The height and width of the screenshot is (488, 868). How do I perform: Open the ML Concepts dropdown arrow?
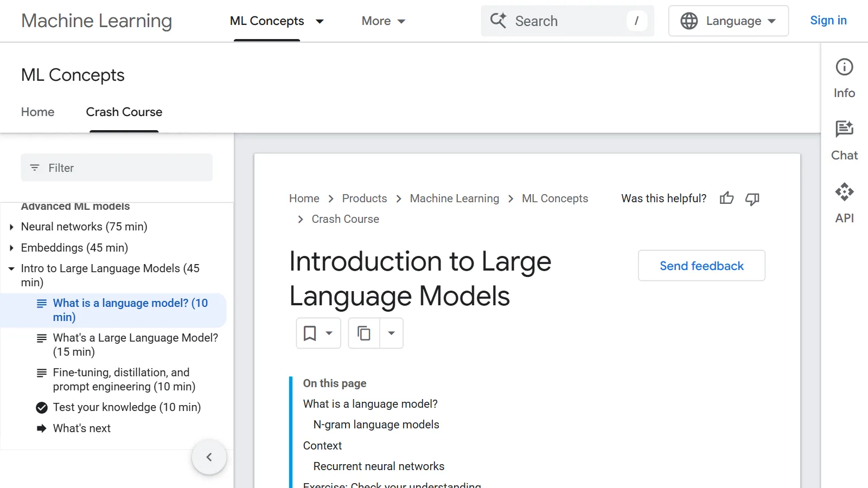tap(320, 21)
